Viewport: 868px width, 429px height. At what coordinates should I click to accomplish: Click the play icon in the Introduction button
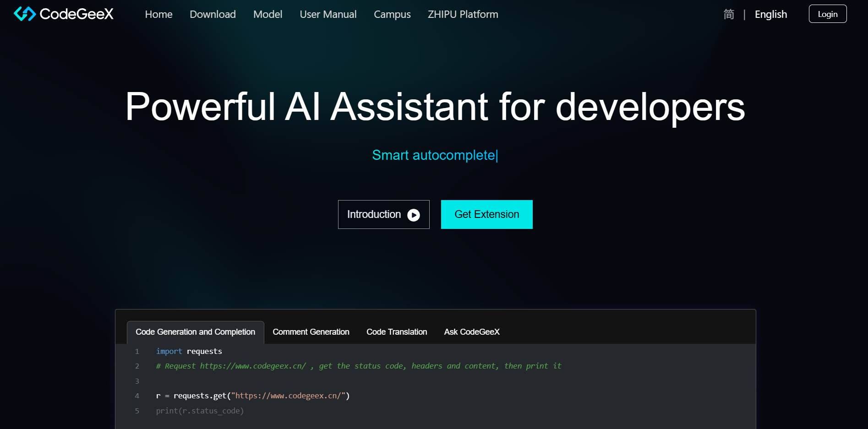point(414,215)
